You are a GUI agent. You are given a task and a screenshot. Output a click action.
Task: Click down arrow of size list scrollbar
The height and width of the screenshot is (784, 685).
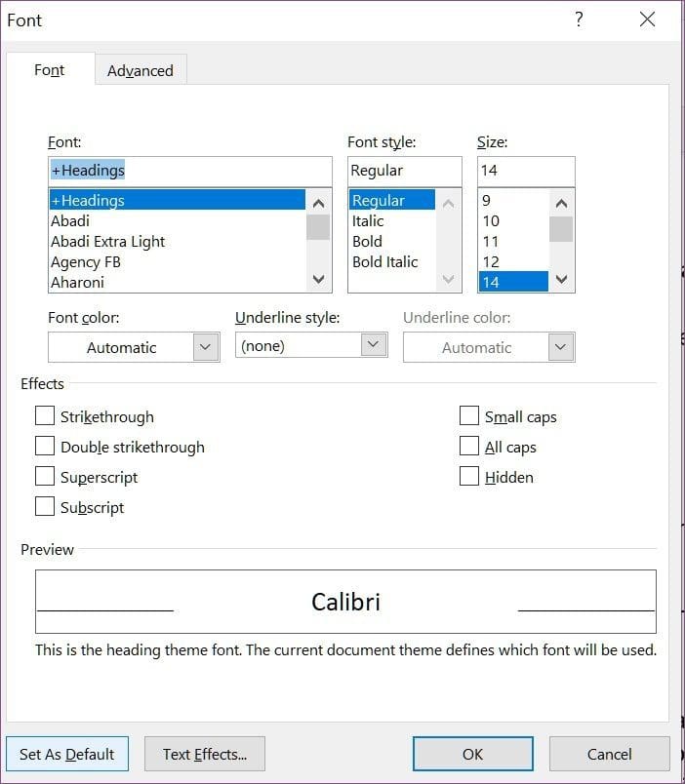point(561,279)
